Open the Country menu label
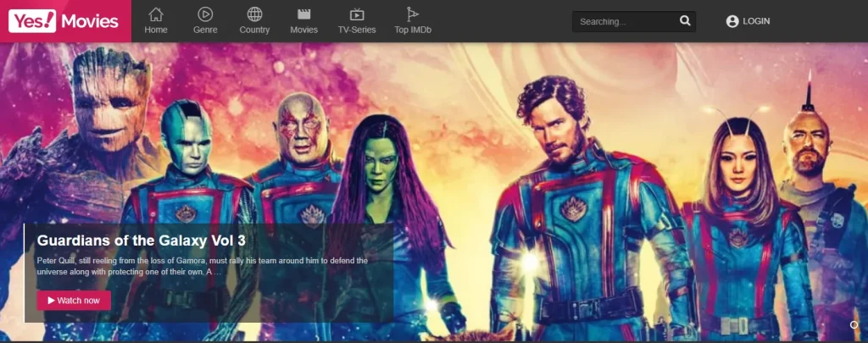868x343 pixels. (x=254, y=30)
